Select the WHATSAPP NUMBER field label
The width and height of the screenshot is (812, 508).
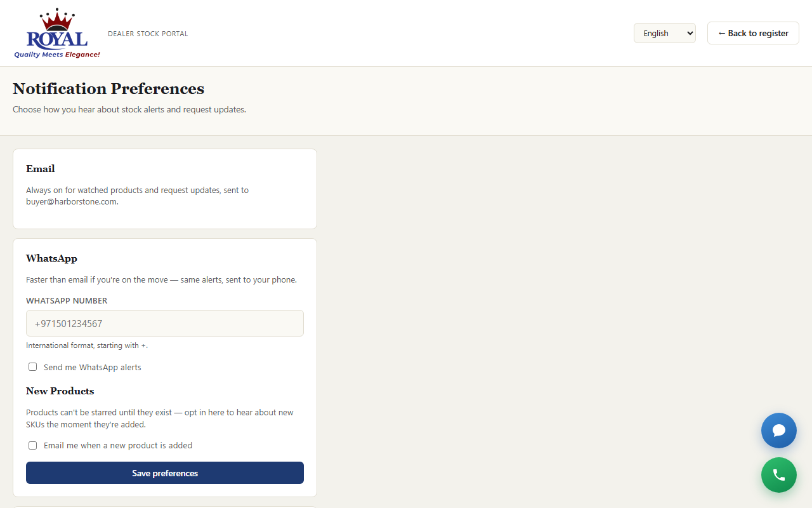(x=67, y=301)
